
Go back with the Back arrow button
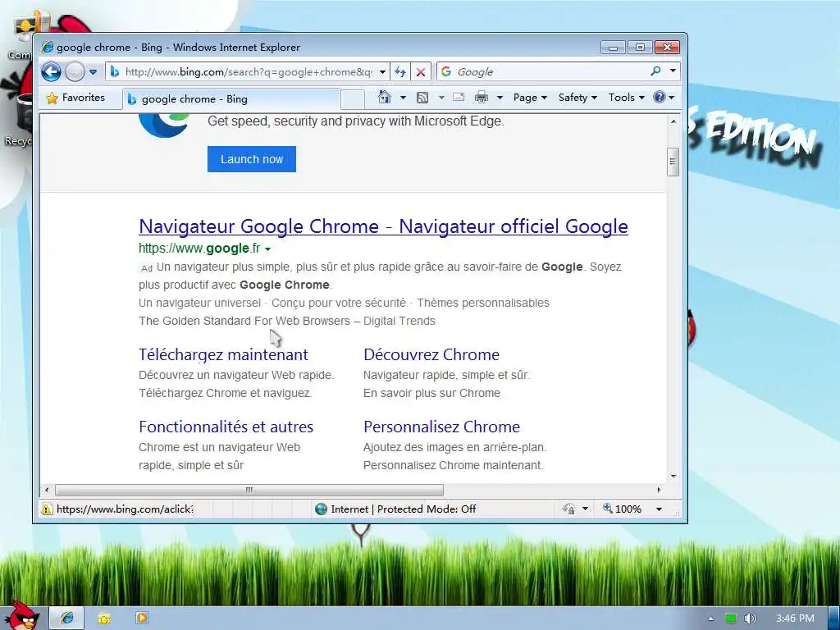click(x=51, y=71)
